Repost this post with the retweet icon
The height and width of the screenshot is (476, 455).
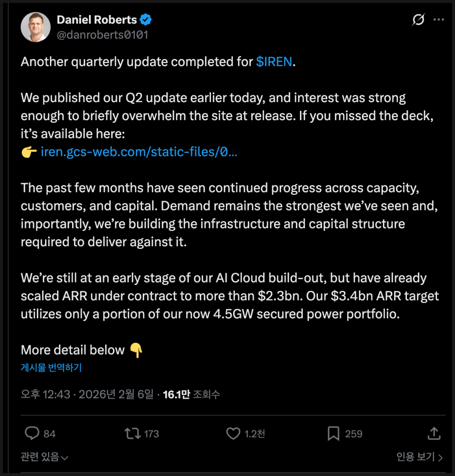[x=132, y=433]
